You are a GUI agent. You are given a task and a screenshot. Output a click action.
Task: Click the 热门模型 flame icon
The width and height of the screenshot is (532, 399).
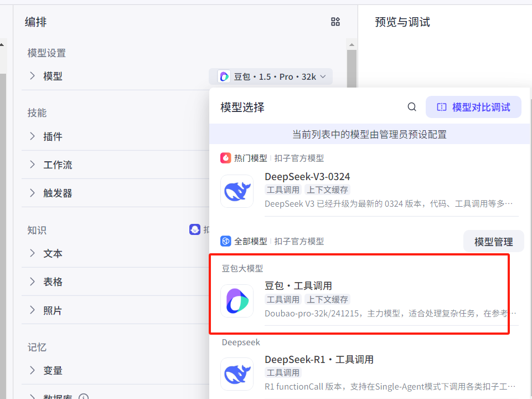click(x=226, y=158)
